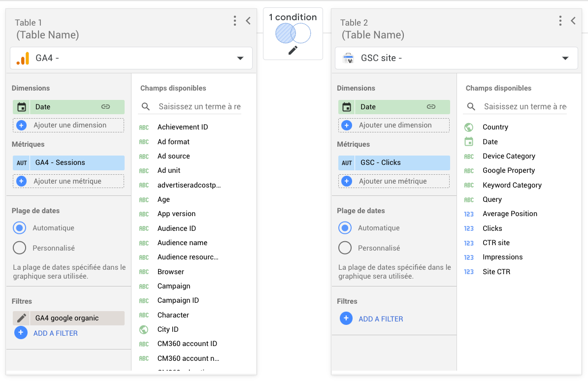
Task: Add a metric in Table 1
Action: point(68,181)
